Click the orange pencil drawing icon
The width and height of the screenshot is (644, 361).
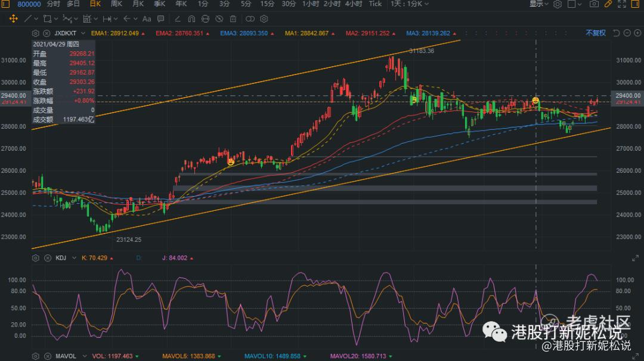608,4
